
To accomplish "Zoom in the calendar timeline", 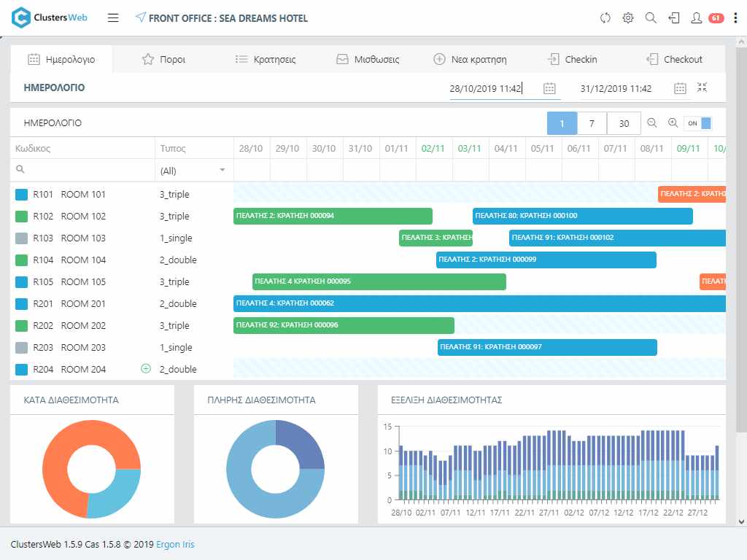I will 673,123.
